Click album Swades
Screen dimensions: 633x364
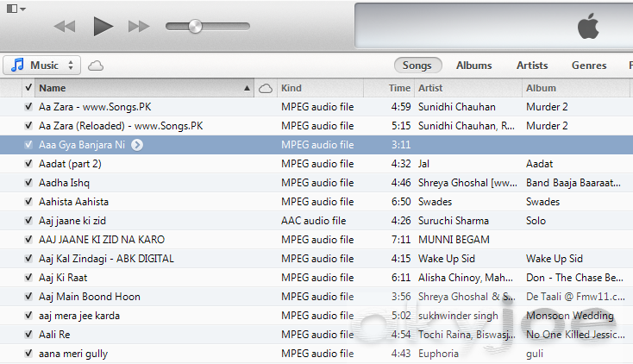pyautogui.click(x=543, y=202)
